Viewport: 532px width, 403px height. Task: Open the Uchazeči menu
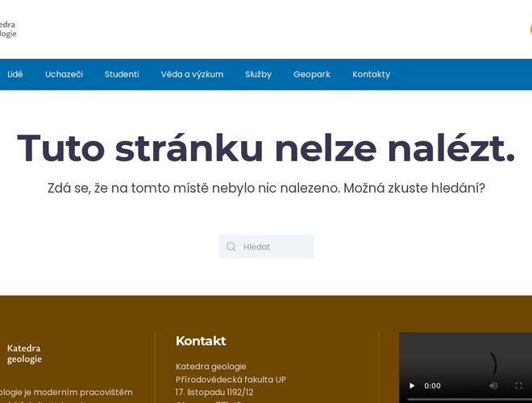tap(64, 74)
